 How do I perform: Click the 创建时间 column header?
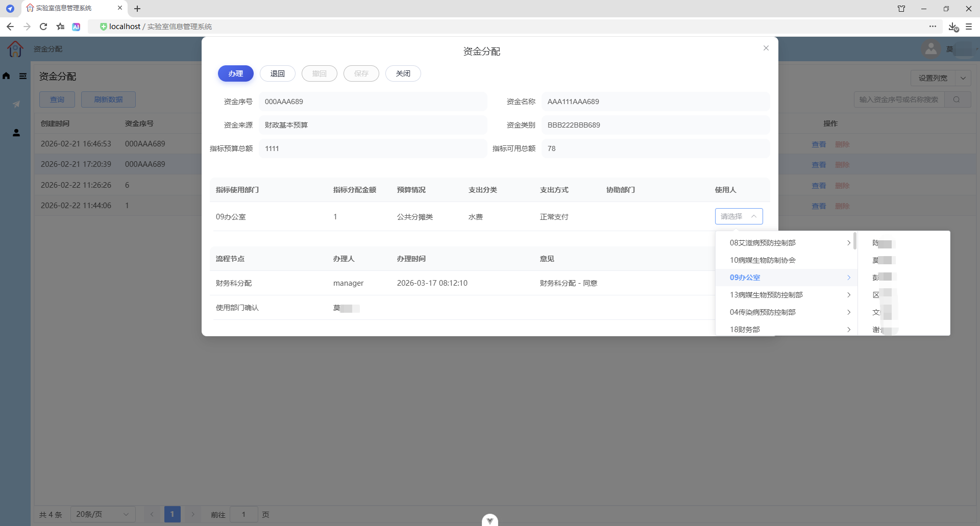pyautogui.click(x=55, y=123)
